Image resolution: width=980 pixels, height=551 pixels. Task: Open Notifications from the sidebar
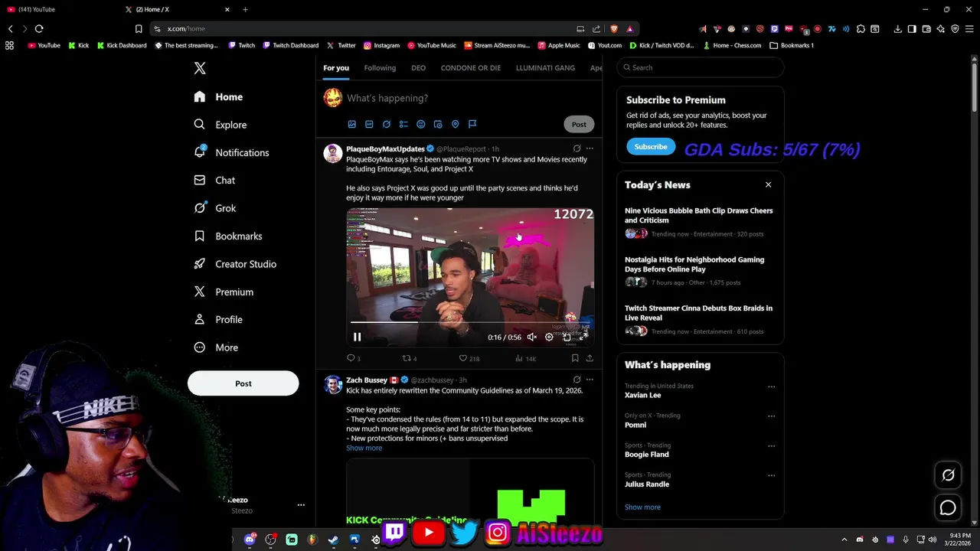231,152
